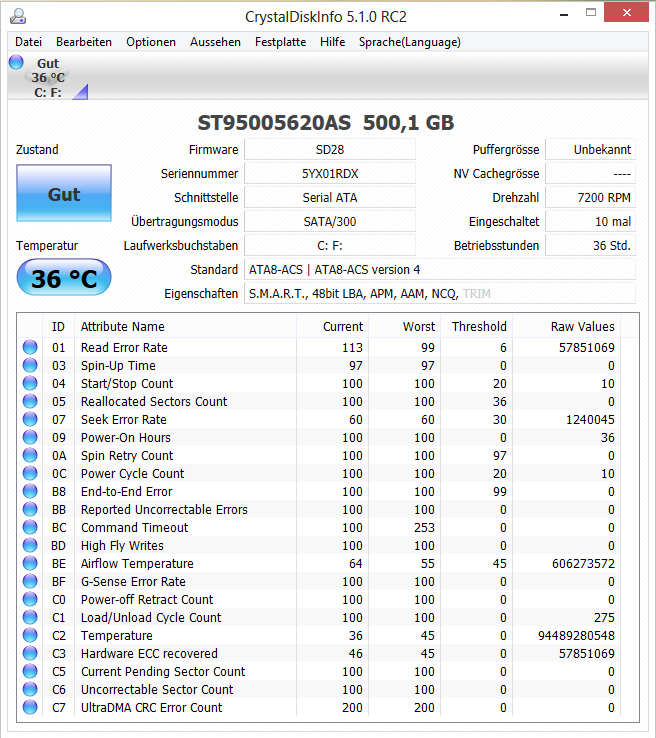This screenshot has width=656, height=738.
Task: Open the Hilfe menu
Action: 332,42
